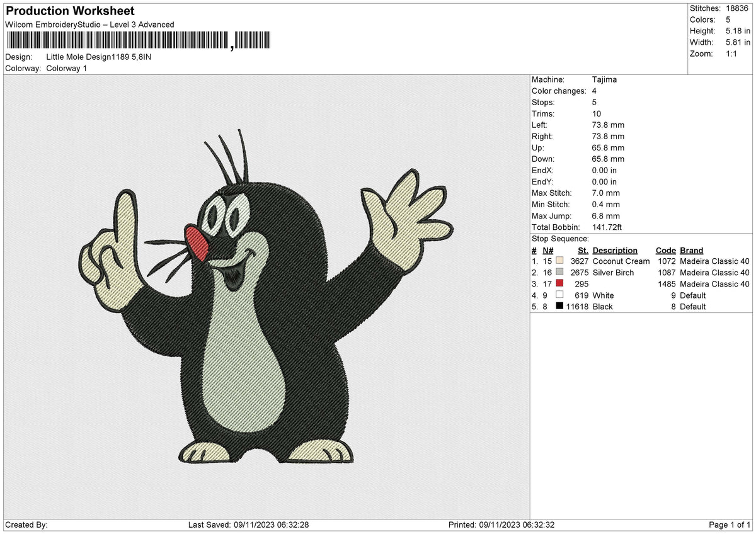Click the Stops value 5
Screen dimensions: 756x534
tap(595, 102)
